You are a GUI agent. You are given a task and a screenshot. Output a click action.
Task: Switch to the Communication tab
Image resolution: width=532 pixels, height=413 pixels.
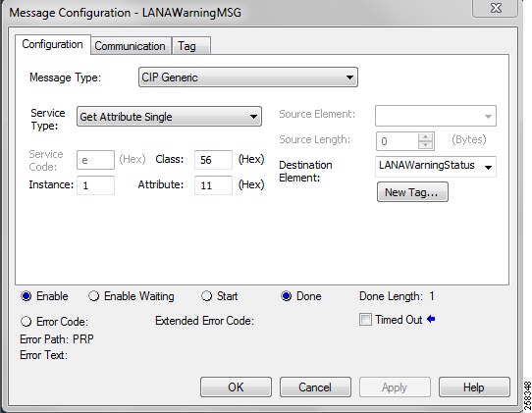click(131, 46)
